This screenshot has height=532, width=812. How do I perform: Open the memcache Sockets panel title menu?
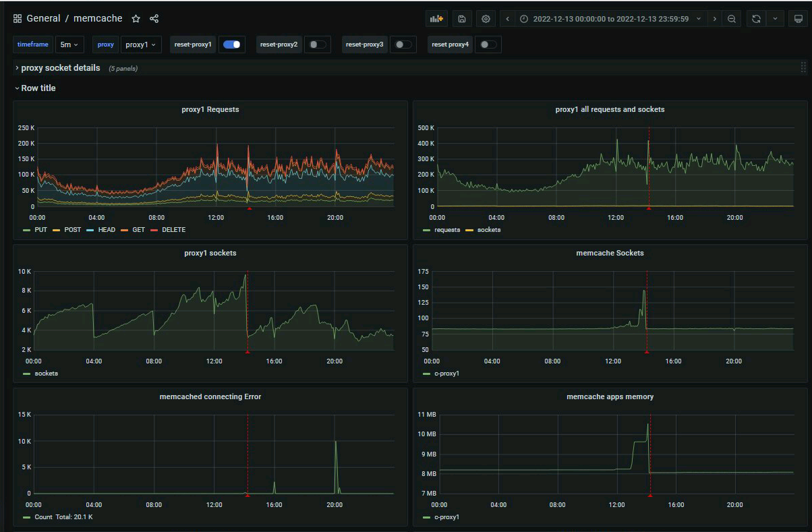pyautogui.click(x=610, y=253)
